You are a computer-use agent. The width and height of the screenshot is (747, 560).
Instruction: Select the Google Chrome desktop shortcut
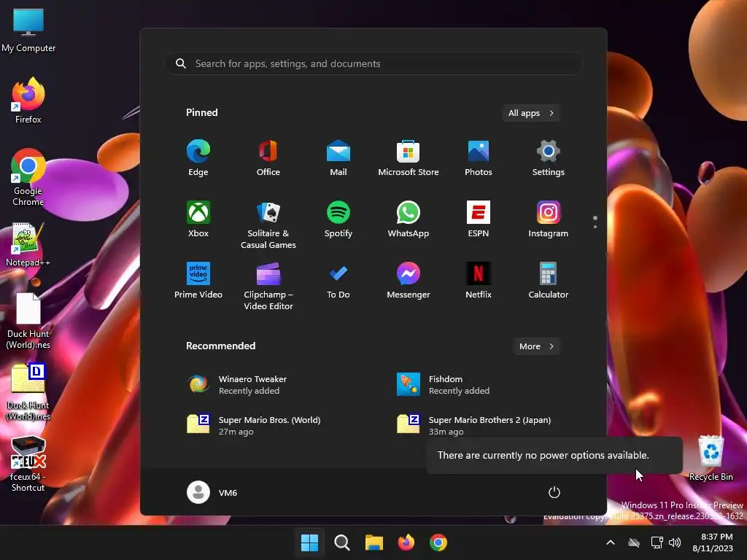pos(28,177)
